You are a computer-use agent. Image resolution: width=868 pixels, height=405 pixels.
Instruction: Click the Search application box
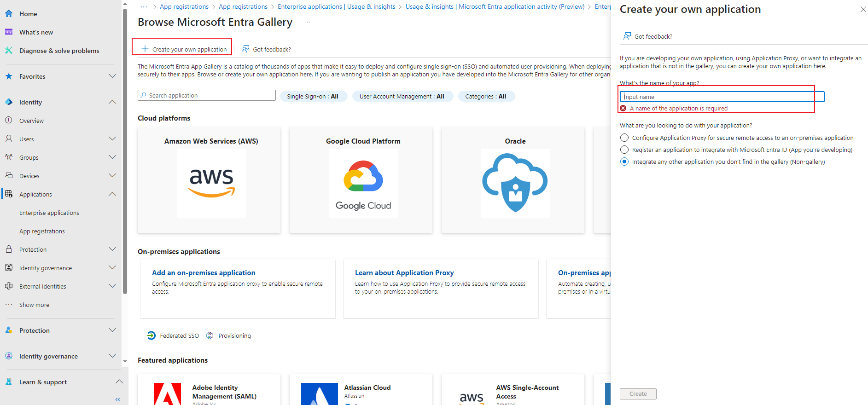[x=207, y=95]
